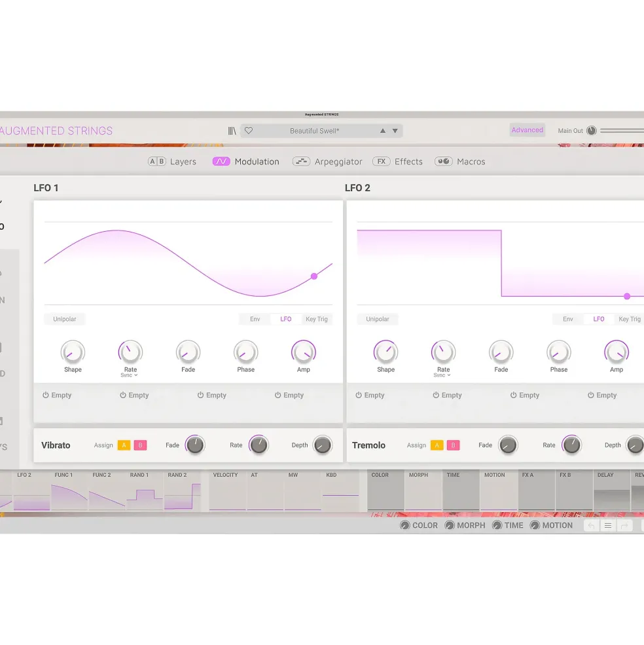Assign Tremolo to layer B

pos(453,445)
